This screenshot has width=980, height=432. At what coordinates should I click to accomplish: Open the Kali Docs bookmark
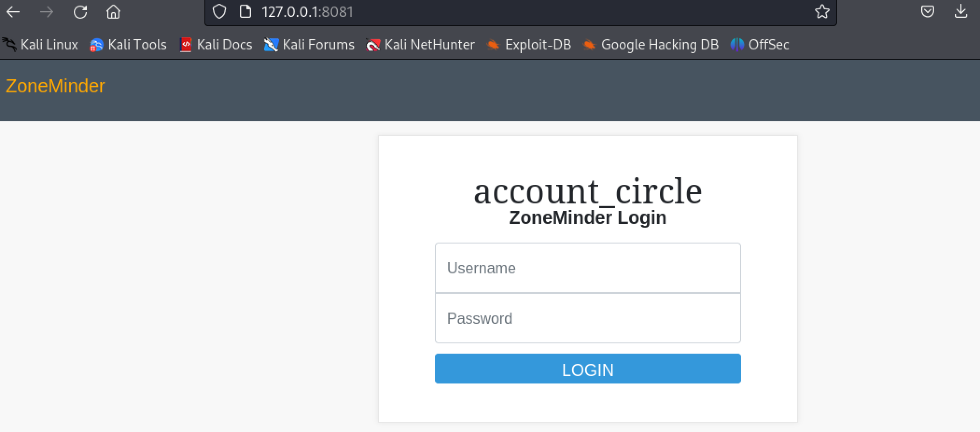pos(216,45)
